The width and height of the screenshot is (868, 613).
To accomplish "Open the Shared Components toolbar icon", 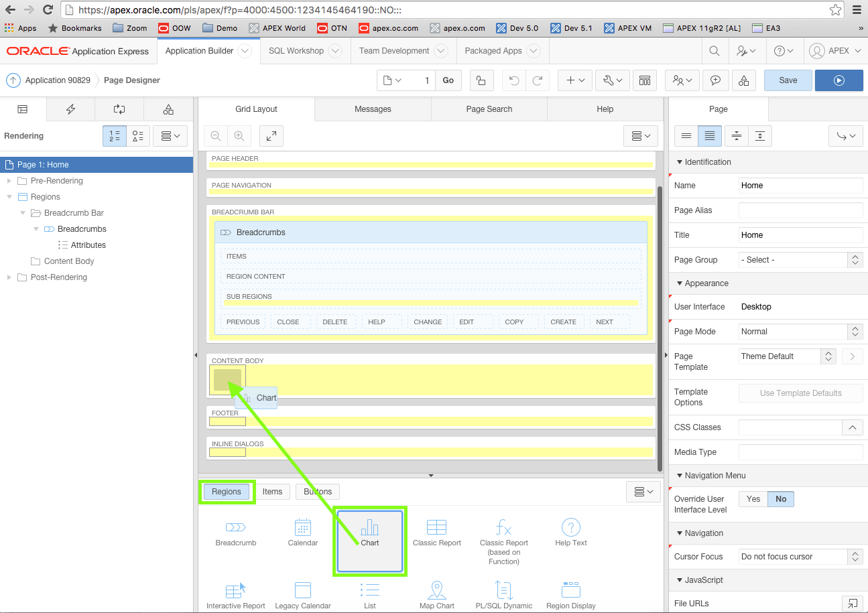I will coord(743,80).
